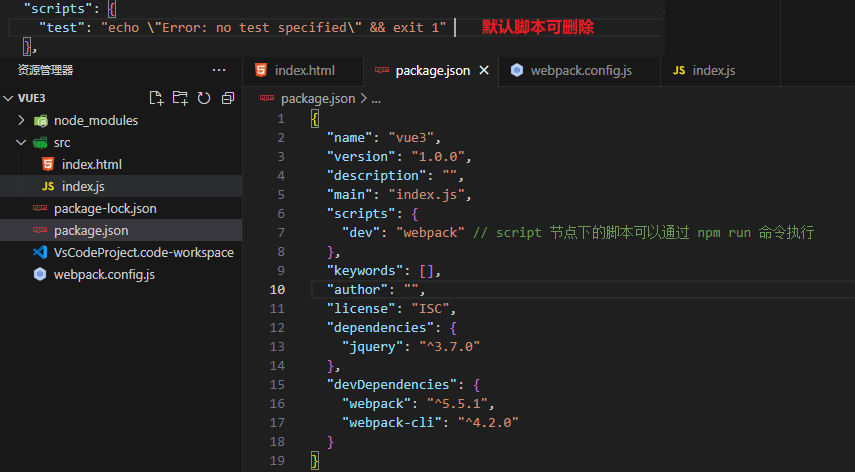Collapse all folders in explorer
Screen dimensions: 855x472
tap(228, 98)
